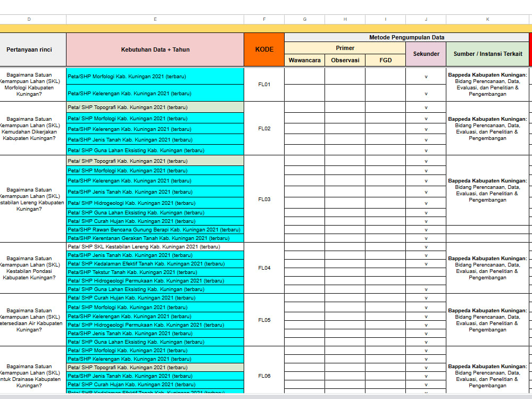Click Peta/SHP Tekstur Tanah data cell

[155, 272]
